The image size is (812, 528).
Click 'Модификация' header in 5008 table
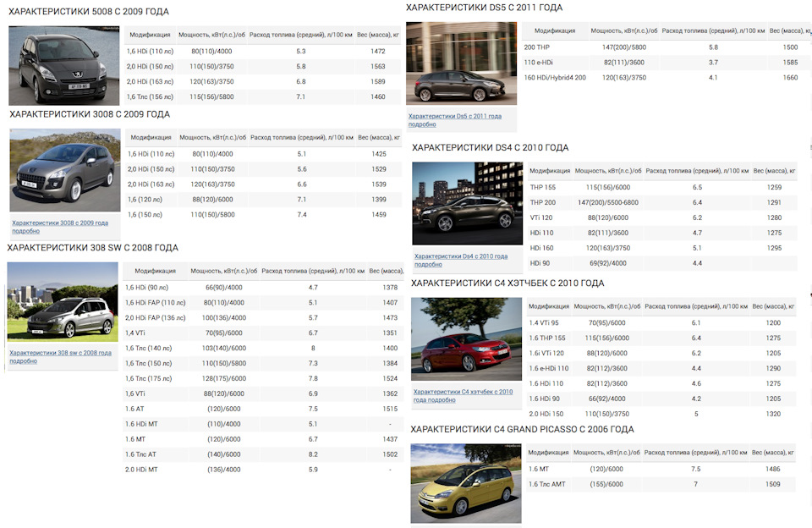point(150,35)
